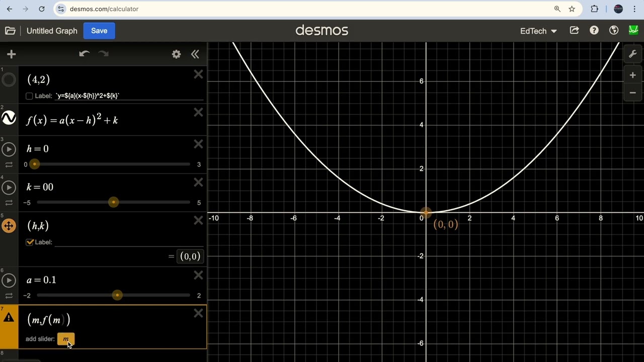Open the graph list folder icon
This screenshot has height=362, width=644.
(x=10, y=31)
